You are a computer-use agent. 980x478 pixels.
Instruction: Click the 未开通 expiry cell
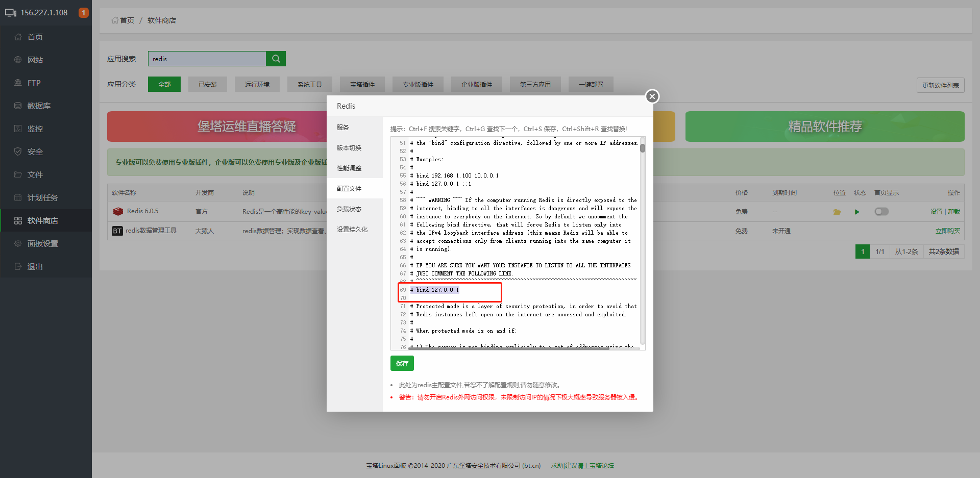tap(781, 231)
